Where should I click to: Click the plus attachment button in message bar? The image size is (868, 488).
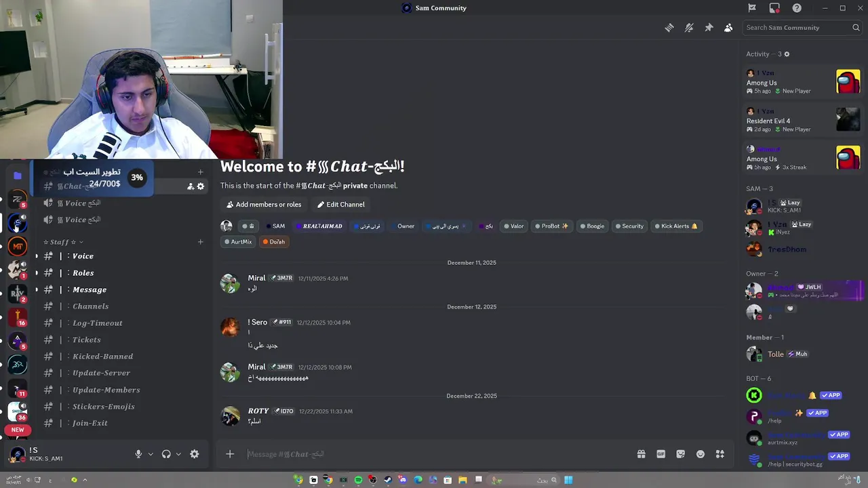[230, 454]
